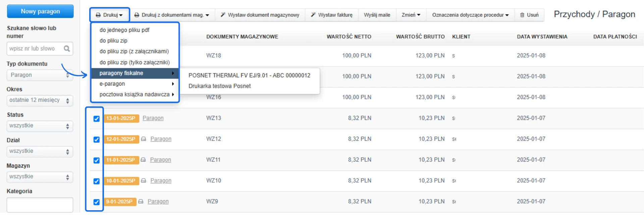Click Wystaw dokument magazynowy button

pos(260,15)
